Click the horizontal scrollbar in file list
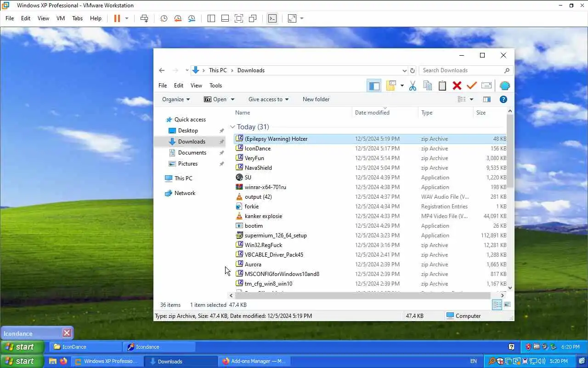 [x=363, y=295]
